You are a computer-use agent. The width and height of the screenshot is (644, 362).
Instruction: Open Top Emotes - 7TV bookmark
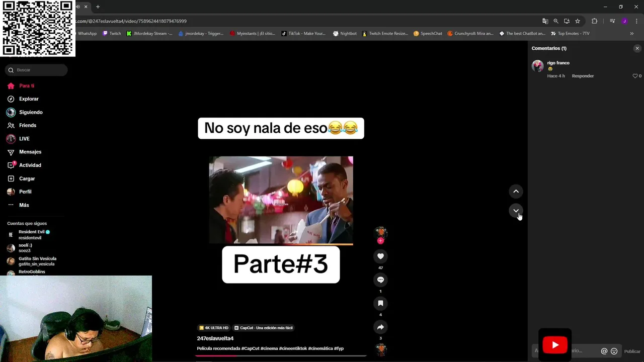pyautogui.click(x=570, y=34)
